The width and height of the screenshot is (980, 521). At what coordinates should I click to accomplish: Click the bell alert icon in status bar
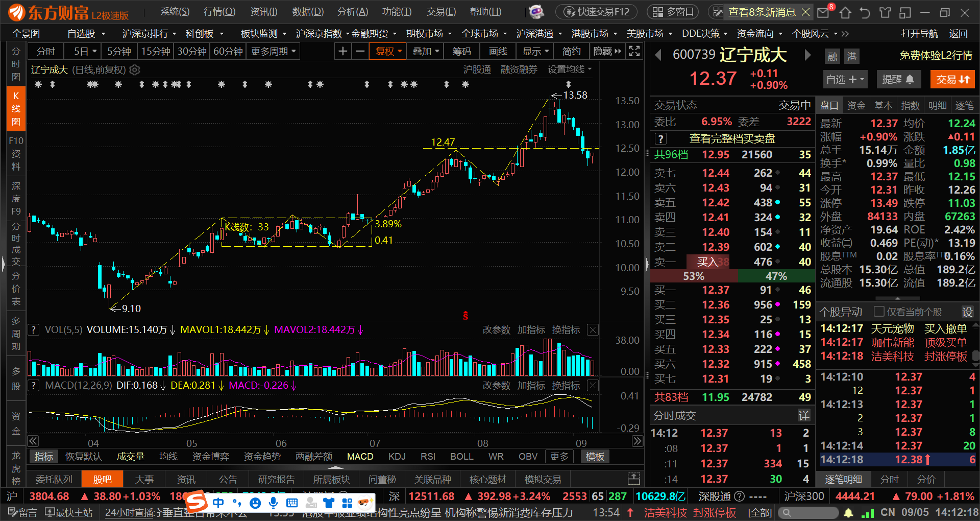point(848,512)
